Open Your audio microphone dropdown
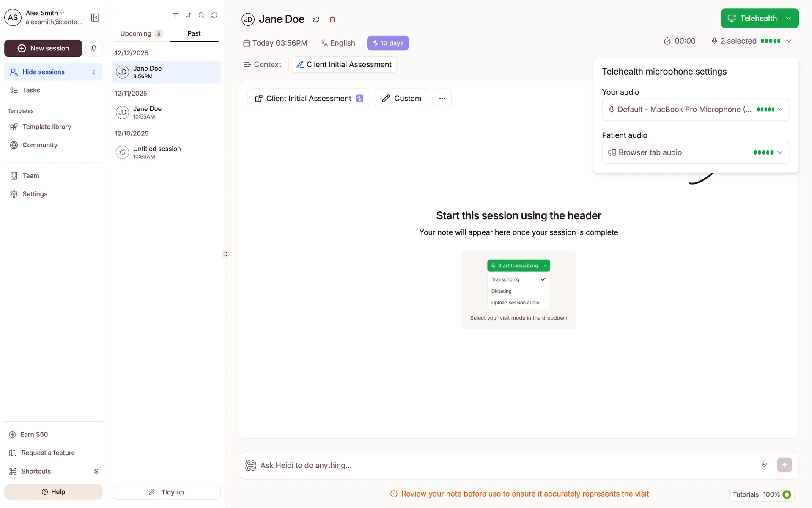The width and height of the screenshot is (812, 508). (695, 110)
